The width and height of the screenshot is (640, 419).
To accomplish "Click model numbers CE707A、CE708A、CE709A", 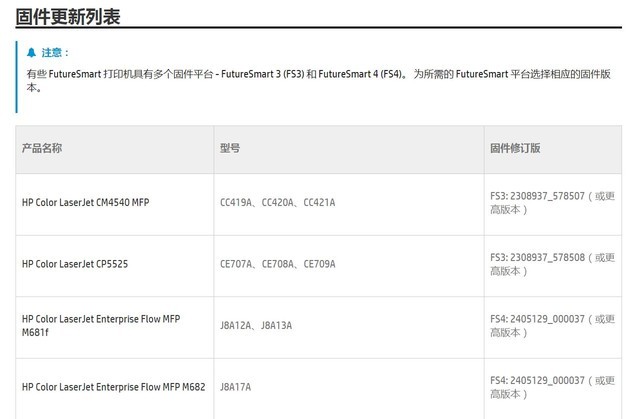I will pos(278,264).
